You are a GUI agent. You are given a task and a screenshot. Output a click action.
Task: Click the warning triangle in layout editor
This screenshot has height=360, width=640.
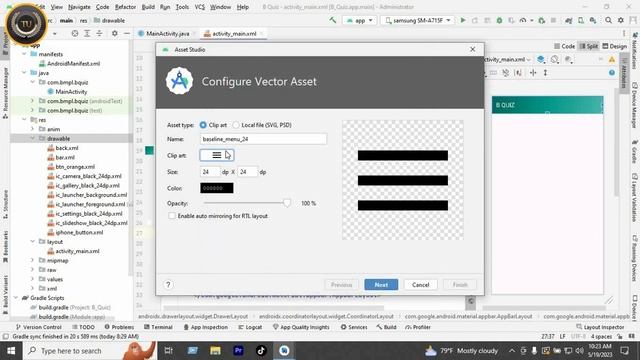click(x=612, y=60)
